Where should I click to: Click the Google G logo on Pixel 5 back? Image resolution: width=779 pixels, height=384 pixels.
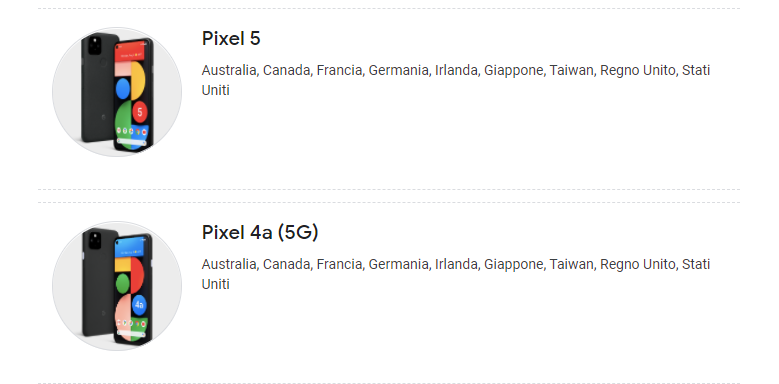(103, 118)
